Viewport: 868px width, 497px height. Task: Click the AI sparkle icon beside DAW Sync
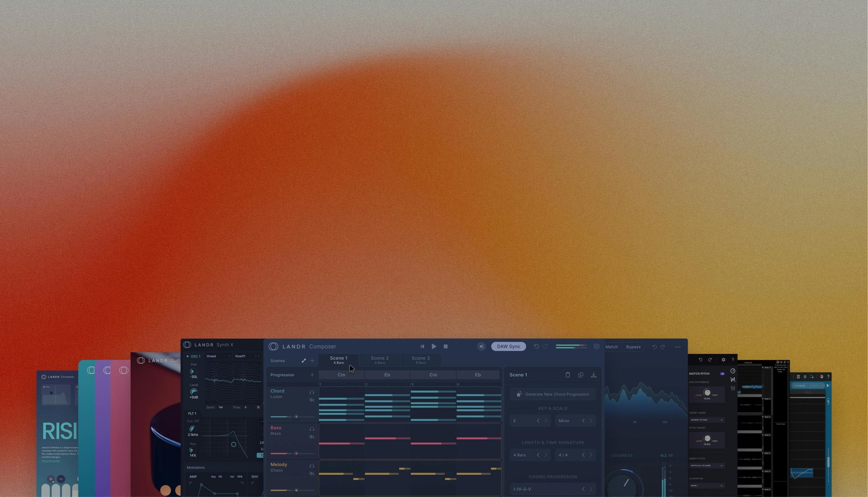pyautogui.click(x=481, y=346)
